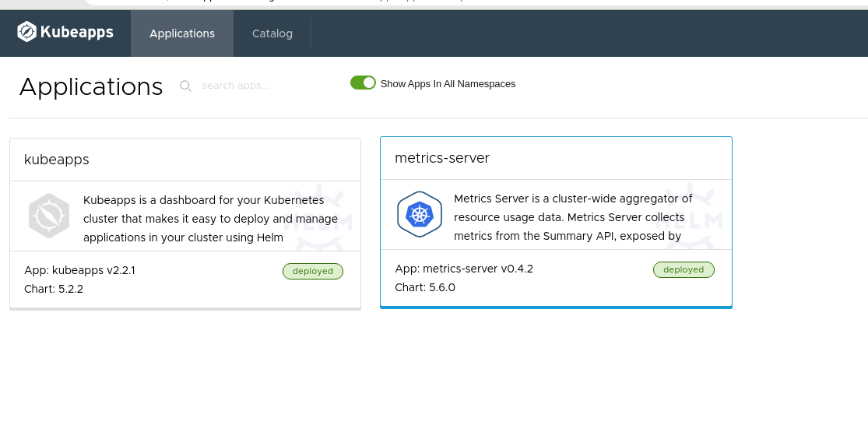Screen dimensions: 868x436
Task: Open the Applications tab
Action: pos(182,33)
